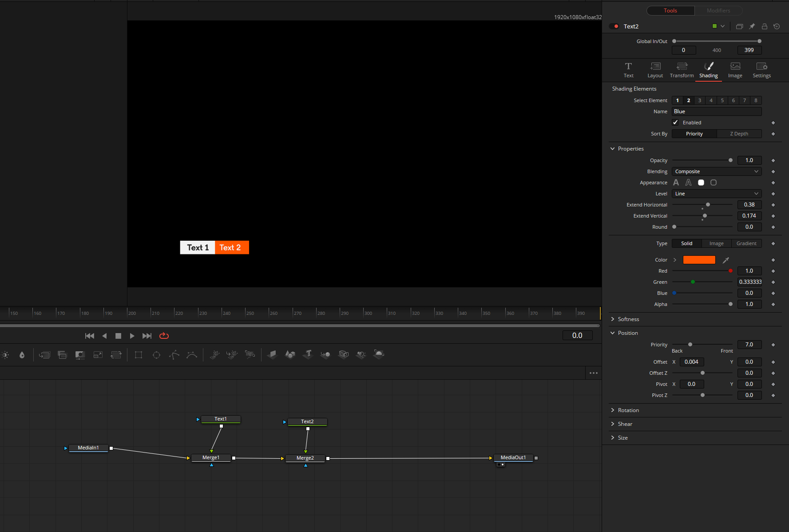Add a Matte Control node
789x532 pixels.
tap(80, 355)
